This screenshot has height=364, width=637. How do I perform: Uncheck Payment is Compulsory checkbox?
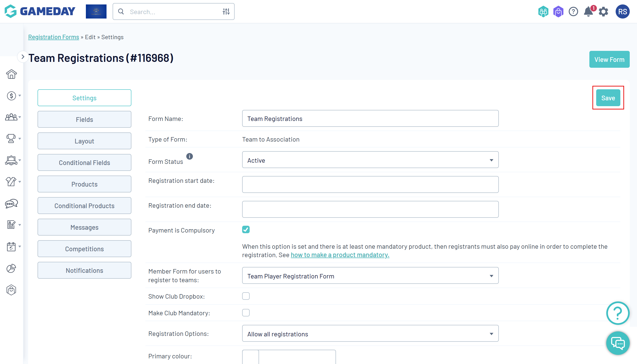pos(246,229)
